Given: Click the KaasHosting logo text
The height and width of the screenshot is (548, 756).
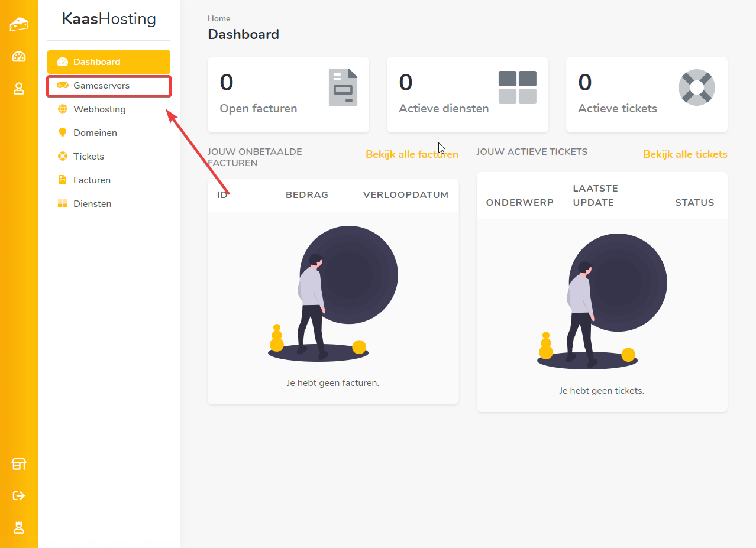Looking at the screenshot, I should pos(109,20).
